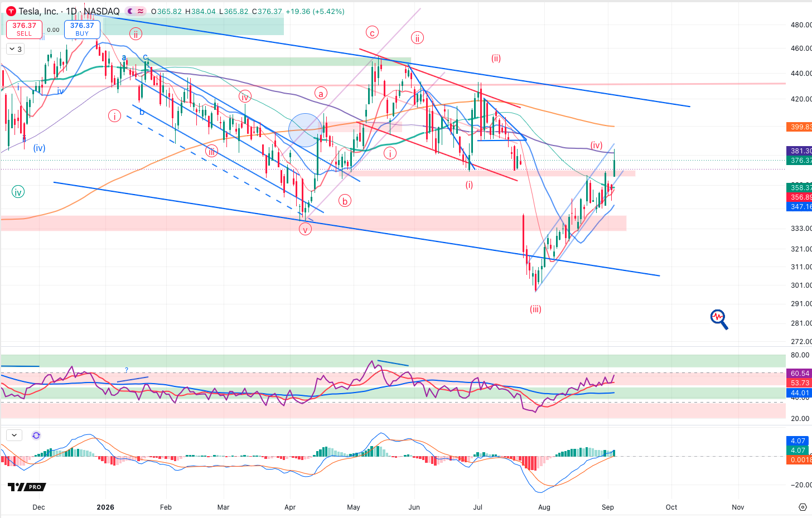The width and height of the screenshot is (812, 518).
Task: Click the orange 399.83 price label
Action: coord(799,127)
